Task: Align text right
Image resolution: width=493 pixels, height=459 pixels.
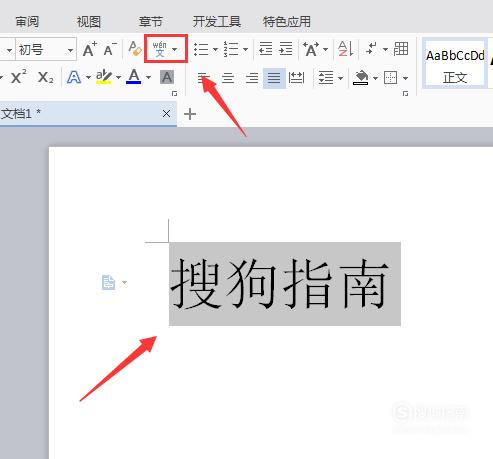Action: (x=252, y=78)
